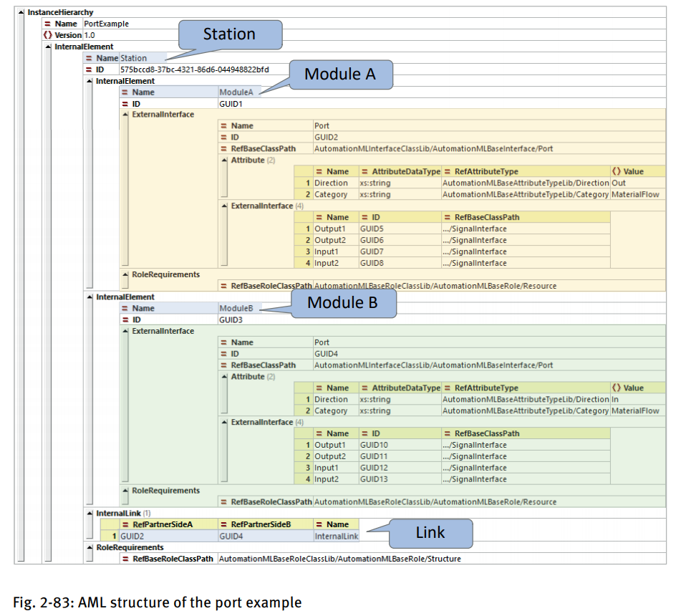
Task: Click the equals icon next to ModuleA's ID field
Action: 125,104
